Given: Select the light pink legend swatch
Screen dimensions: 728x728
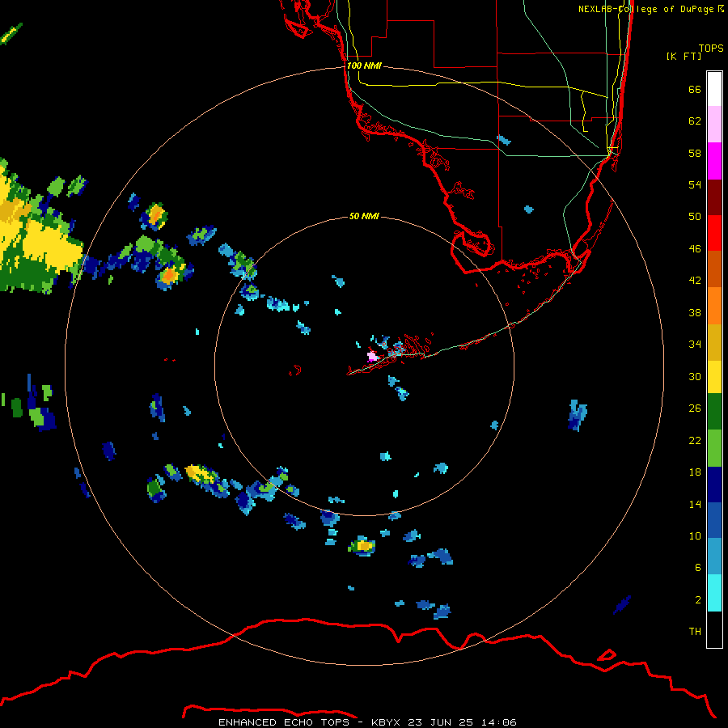Looking at the screenshot, I should pos(714,125).
